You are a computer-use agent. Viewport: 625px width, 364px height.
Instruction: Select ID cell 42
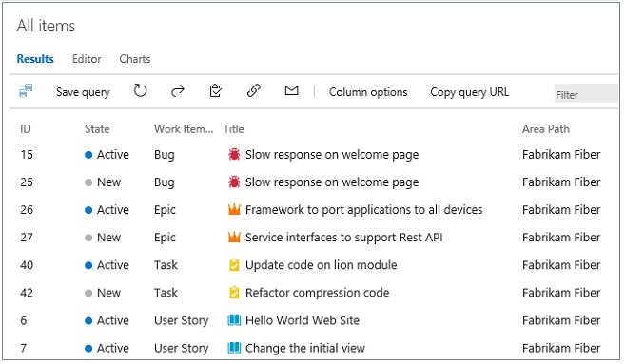pyautogui.click(x=27, y=293)
